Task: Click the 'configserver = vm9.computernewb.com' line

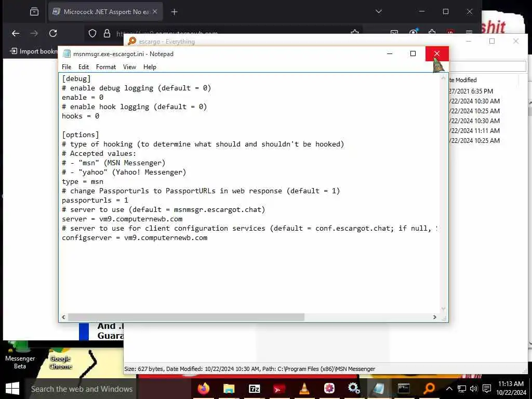Action: (135, 237)
